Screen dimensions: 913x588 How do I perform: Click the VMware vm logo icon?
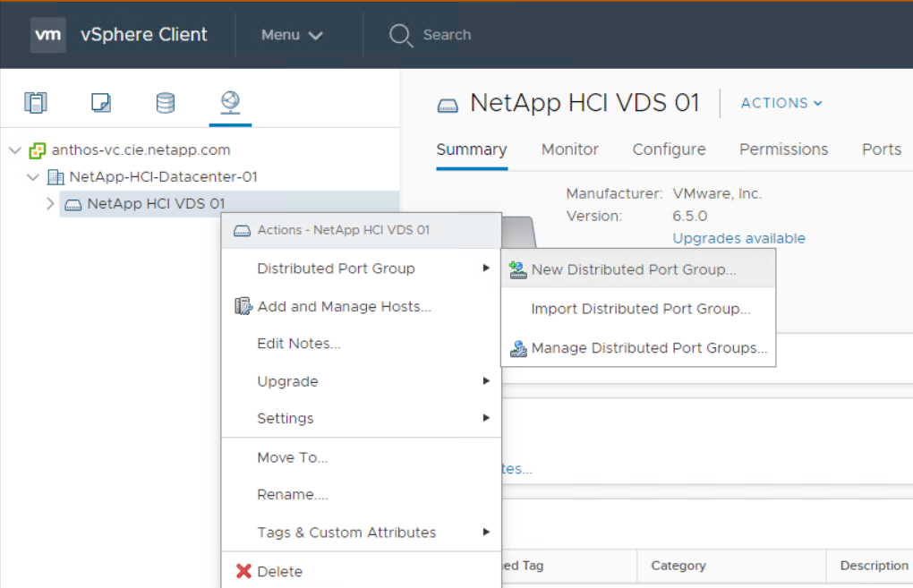tap(48, 35)
